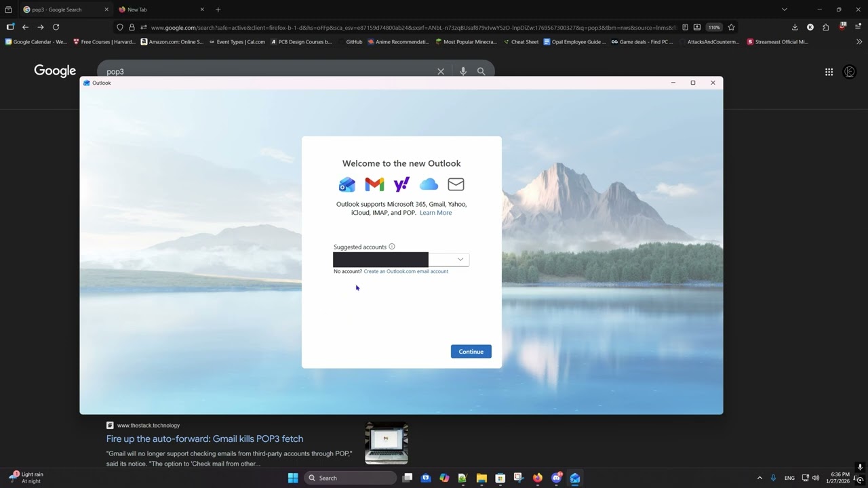This screenshot has height=488, width=868.
Task: Click the iCloud cloud icon
Action: 429,184
